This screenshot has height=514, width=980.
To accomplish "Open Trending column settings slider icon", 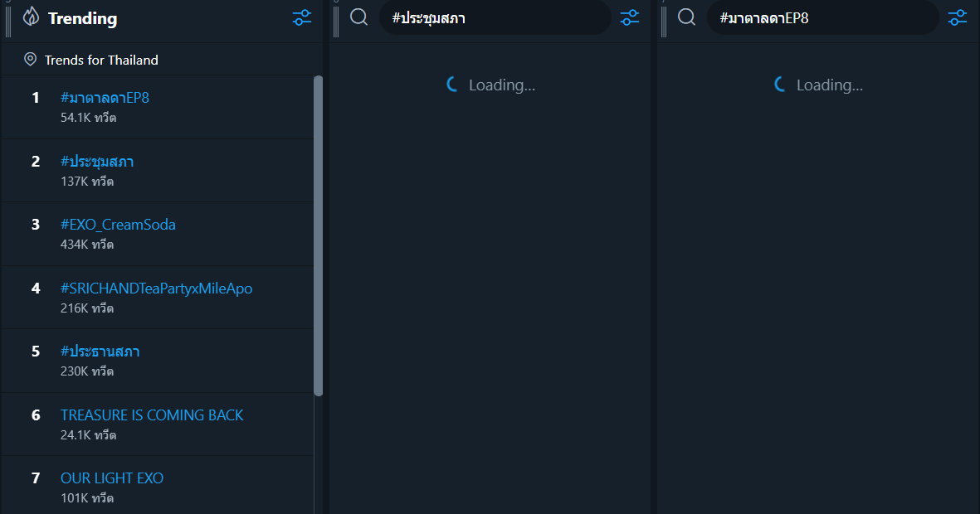I will click(302, 17).
